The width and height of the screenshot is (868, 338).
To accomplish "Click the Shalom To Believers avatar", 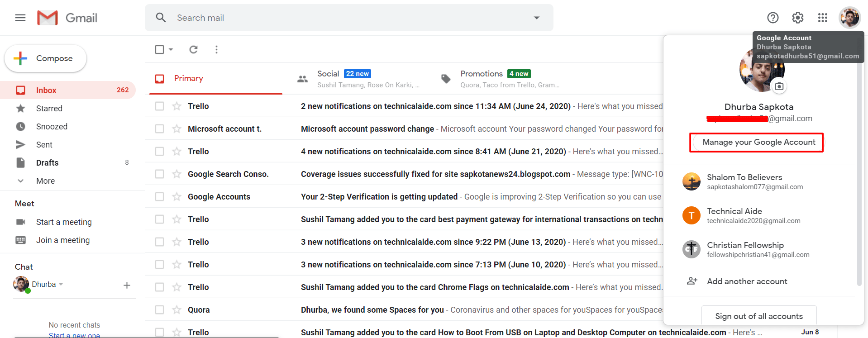I will tap(691, 181).
